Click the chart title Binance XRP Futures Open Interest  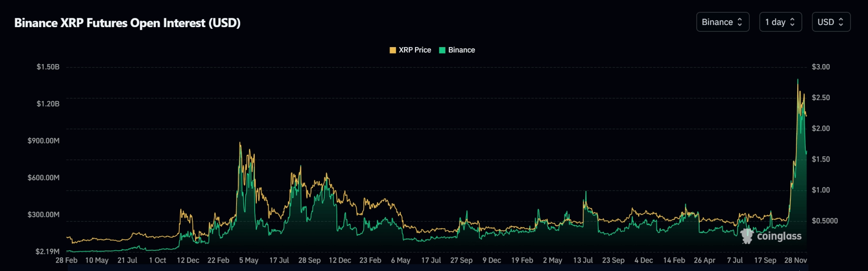(127, 23)
